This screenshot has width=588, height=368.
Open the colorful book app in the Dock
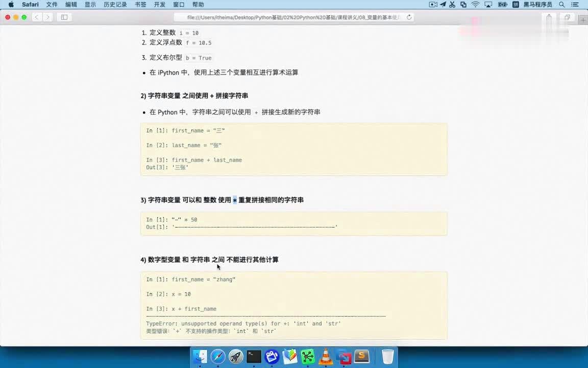pyautogui.click(x=290, y=356)
